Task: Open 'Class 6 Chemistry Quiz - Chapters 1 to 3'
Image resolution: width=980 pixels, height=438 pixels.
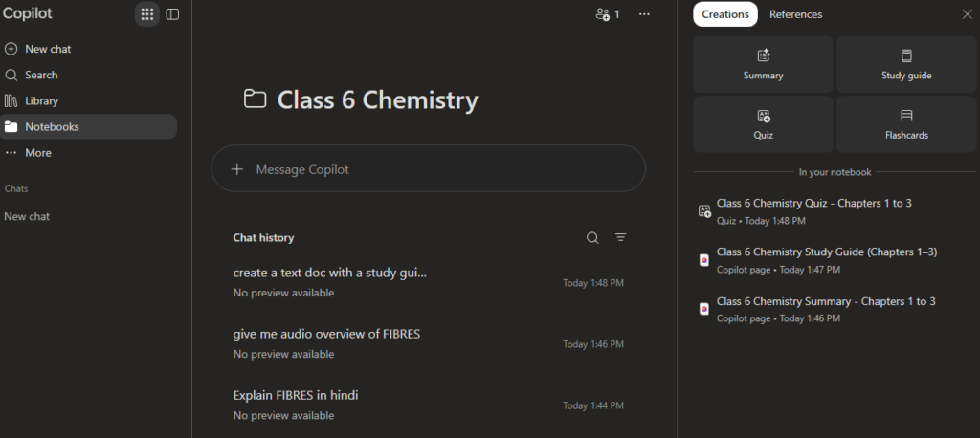Action: 813,203
